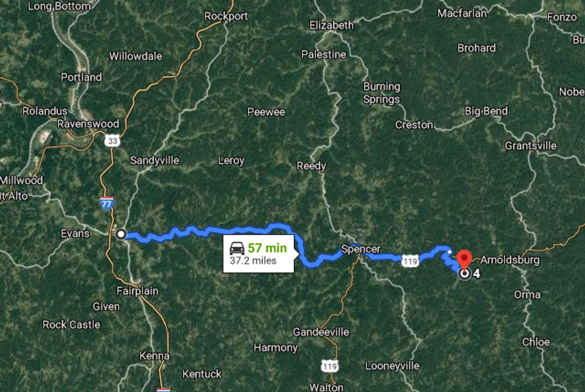Viewport: 585px width, 392px height.
Task: Click the 37.2 miles distance text
Action: (253, 260)
